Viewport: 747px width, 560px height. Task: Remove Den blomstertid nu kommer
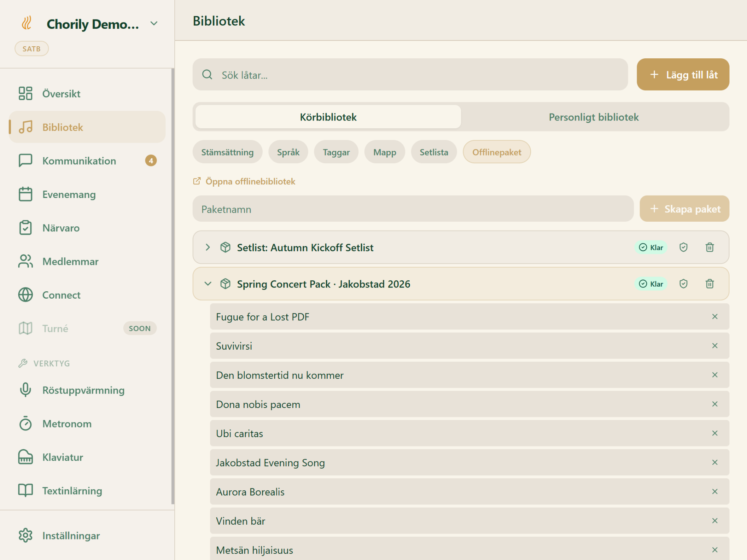pos(715,375)
